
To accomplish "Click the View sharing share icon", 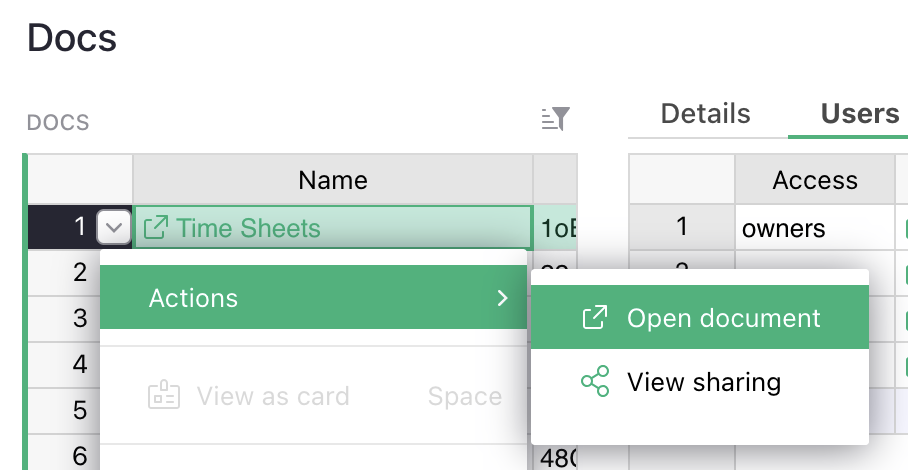I will [x=595, y=381].
